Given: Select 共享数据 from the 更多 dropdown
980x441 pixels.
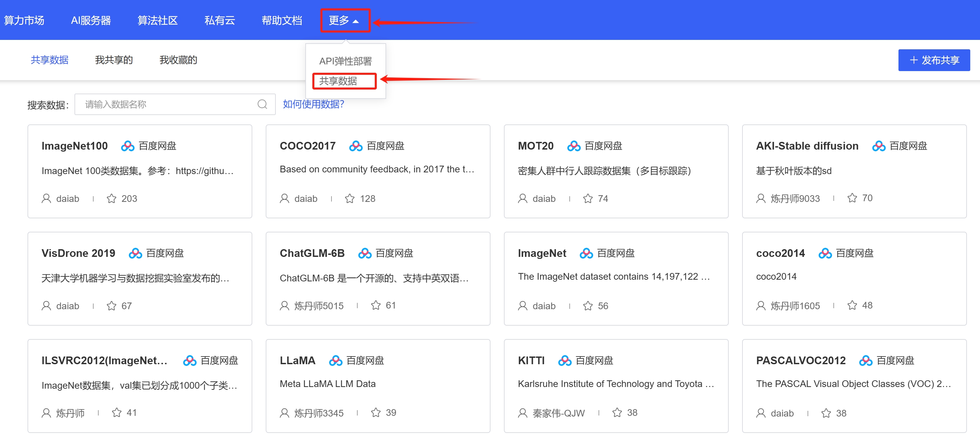Looking at the screenshot, I should coord(338,81).
